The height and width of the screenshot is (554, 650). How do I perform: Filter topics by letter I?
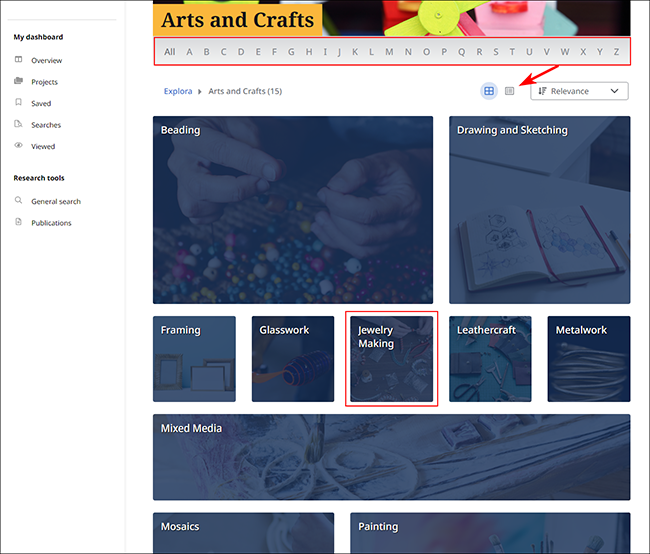pos(325,52)
